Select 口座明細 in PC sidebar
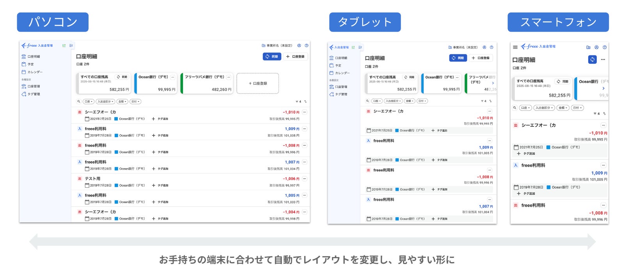Screen dimensions: 644x273 31,56
